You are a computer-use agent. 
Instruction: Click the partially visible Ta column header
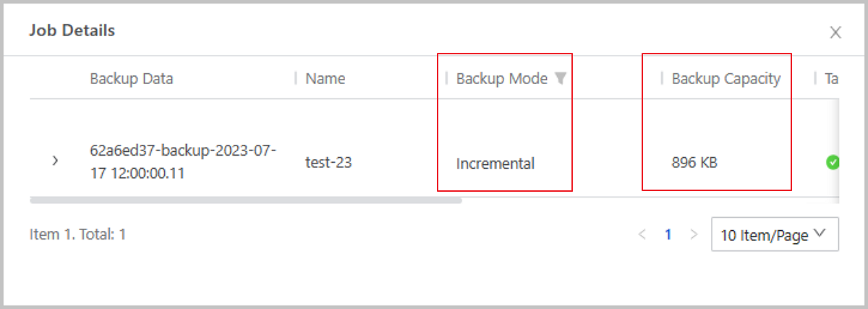pyautogui.click(x=831, y=79)
